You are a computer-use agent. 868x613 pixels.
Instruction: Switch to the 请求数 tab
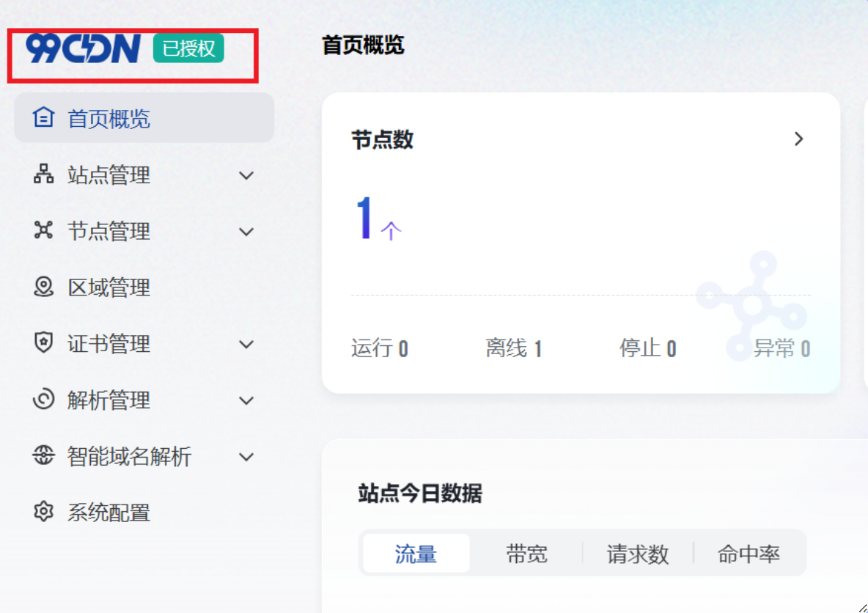pos(638,554)
